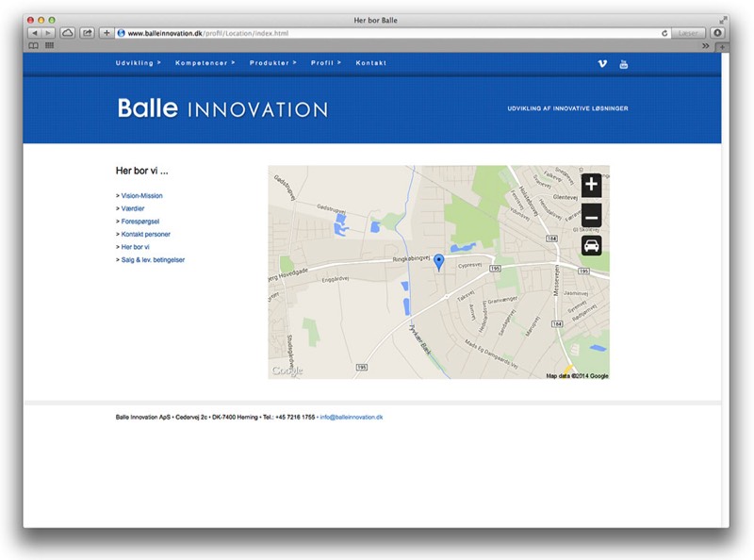Screen dimensions: 754x560
Task: Click the "Map data ©2014 Google" text
Action: [577, 376]
